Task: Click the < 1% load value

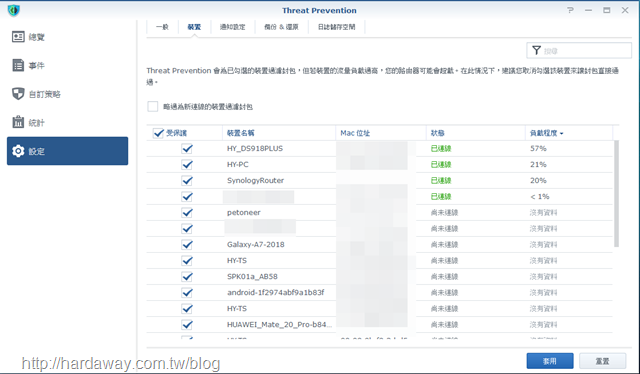Action: [540, 197]
